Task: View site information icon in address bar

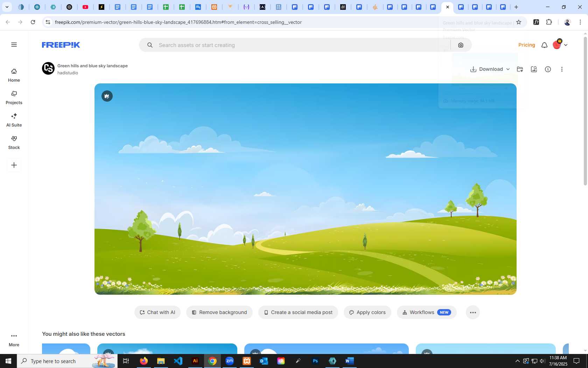Action: (48, 22)
